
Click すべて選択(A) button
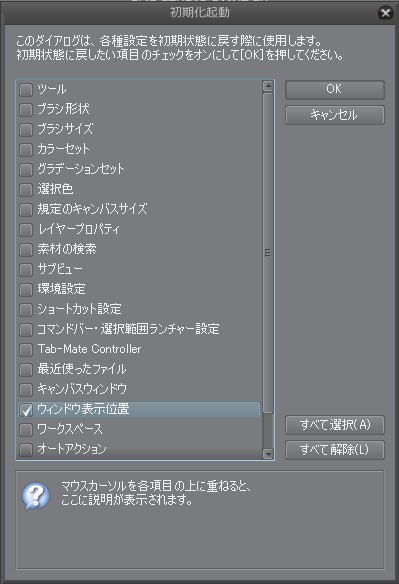(335, 425)
